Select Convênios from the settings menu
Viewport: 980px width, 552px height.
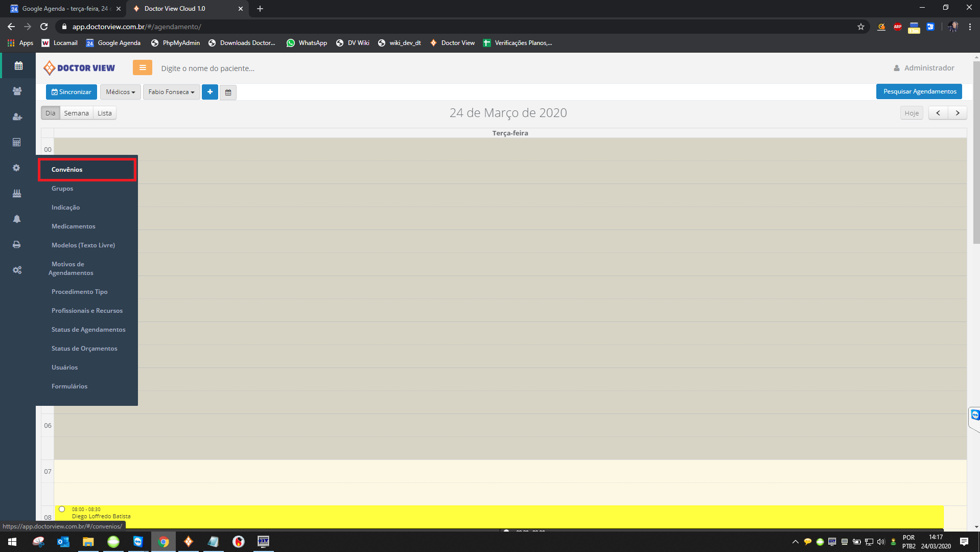pyautogui.click(x=67, y=170)
